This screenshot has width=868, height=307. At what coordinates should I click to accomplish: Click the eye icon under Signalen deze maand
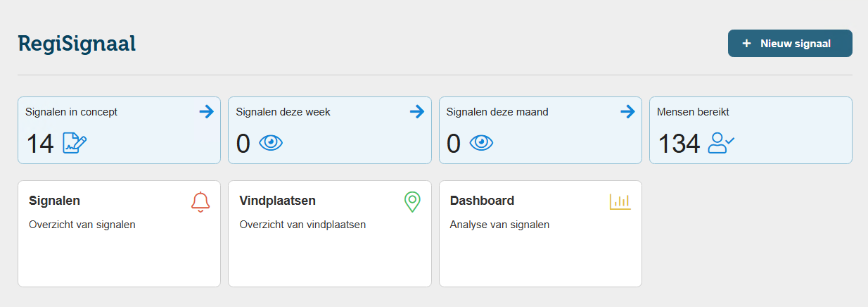481,143
